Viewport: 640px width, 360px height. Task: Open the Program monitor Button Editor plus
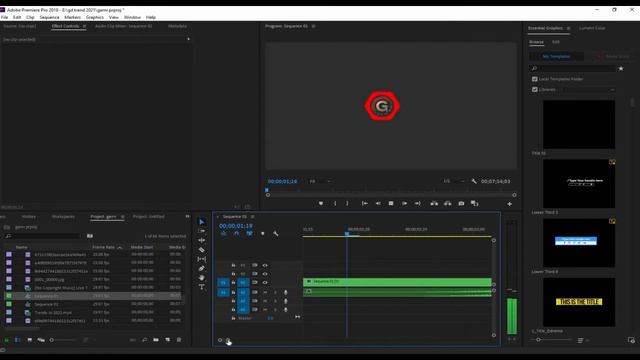click(x=509, y=204)
